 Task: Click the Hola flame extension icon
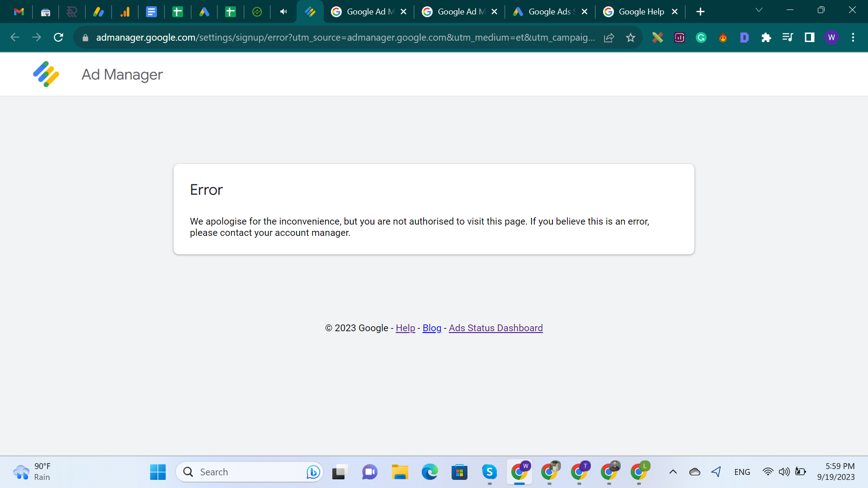coord(723,38)
